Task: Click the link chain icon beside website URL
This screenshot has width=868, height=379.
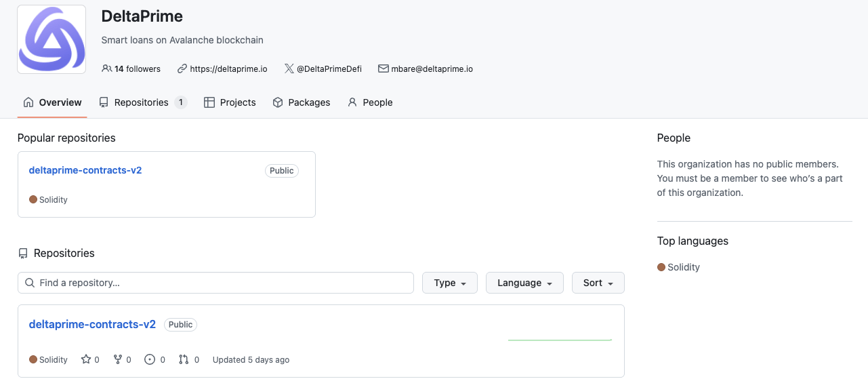Action: 182,68
